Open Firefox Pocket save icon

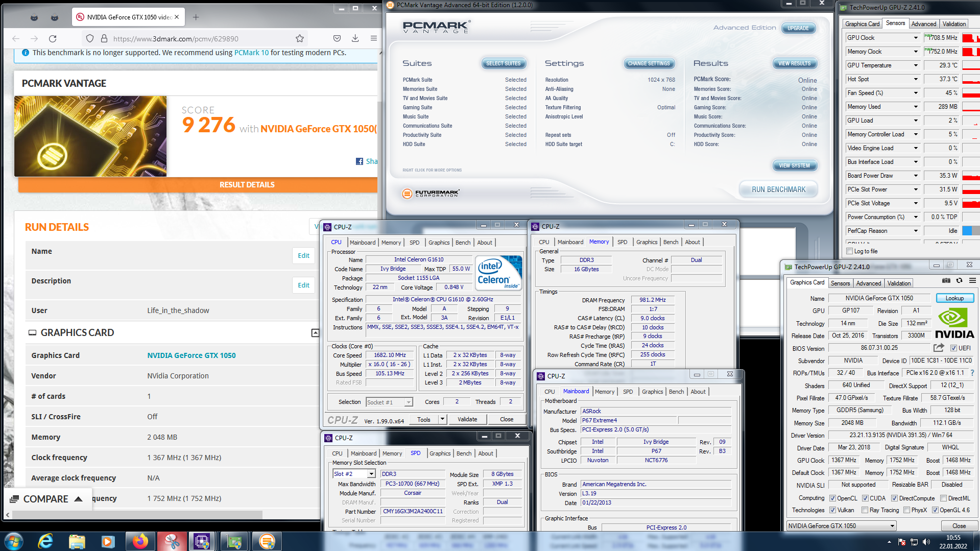(337, 38)
